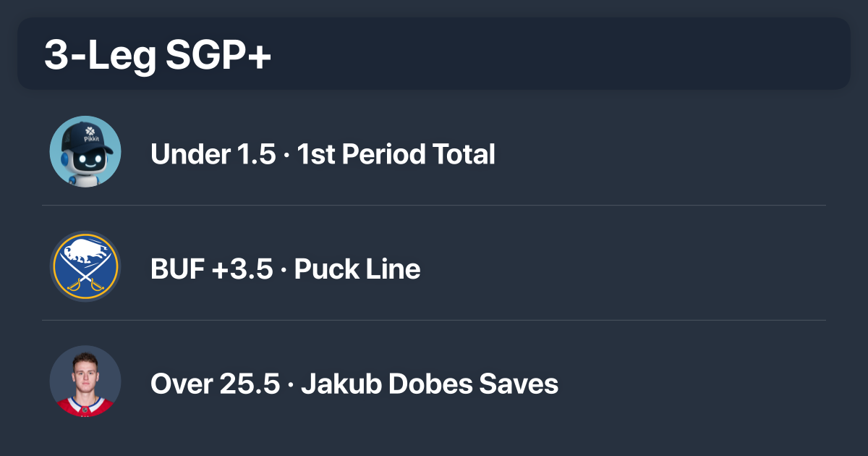This screenshot has width=868, height=456.
Task: Toggle the BUF +3.5 puck line leg
Action: (284, 268)
